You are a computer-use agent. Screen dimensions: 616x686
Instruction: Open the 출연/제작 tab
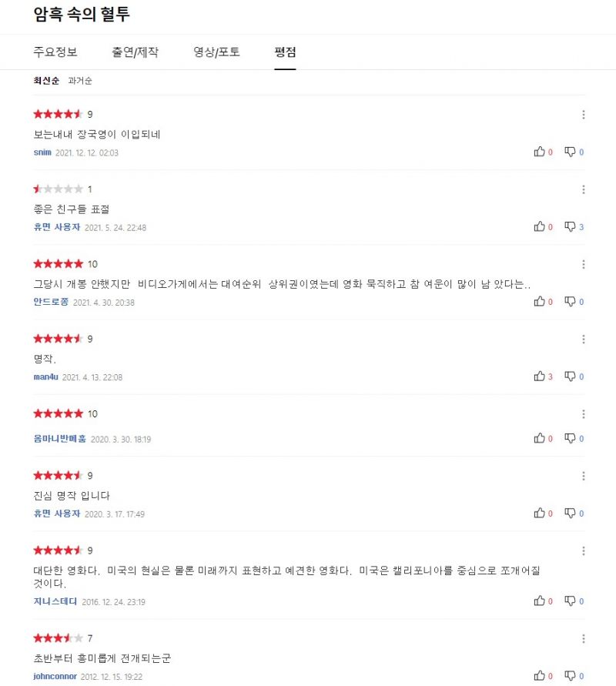136,52
